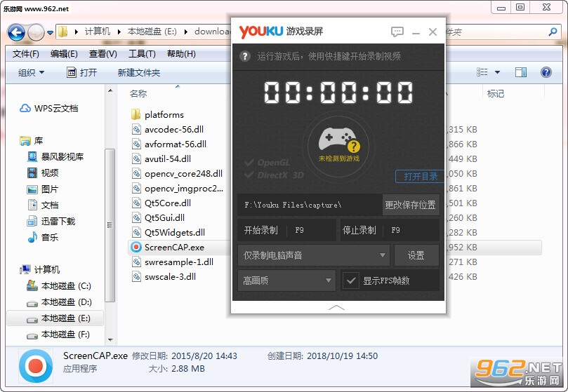The height and width of the screenshot is (392, 568).
Task: Click navigation pane scrollbar thumb
Action: click(110, 225)
